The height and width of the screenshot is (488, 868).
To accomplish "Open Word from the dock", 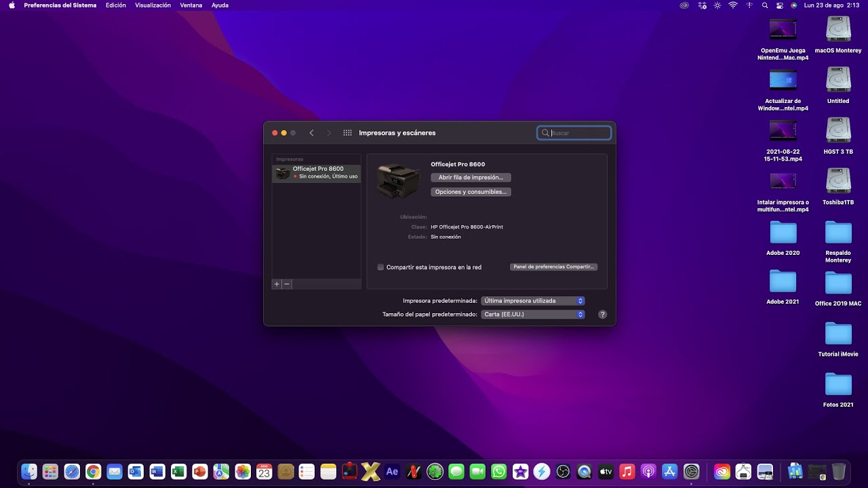I will click(157, 472).
